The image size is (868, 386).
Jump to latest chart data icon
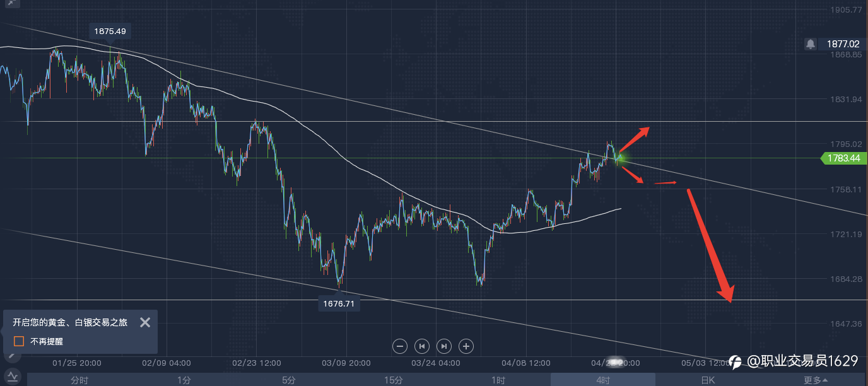point(444,346)
